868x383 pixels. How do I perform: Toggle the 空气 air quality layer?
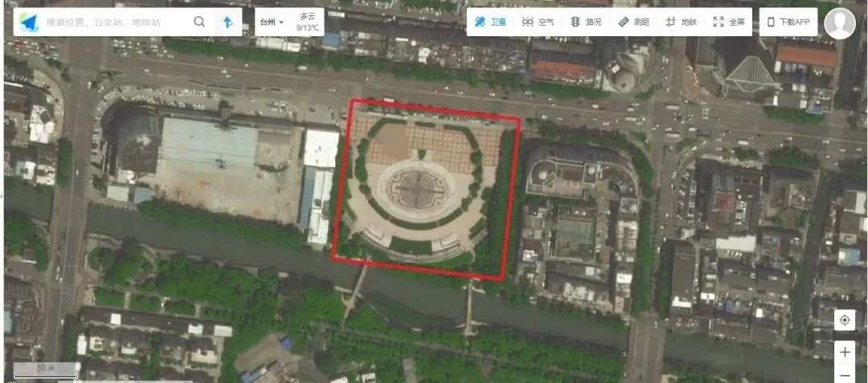pyautogui.click(x=538, y=22)
